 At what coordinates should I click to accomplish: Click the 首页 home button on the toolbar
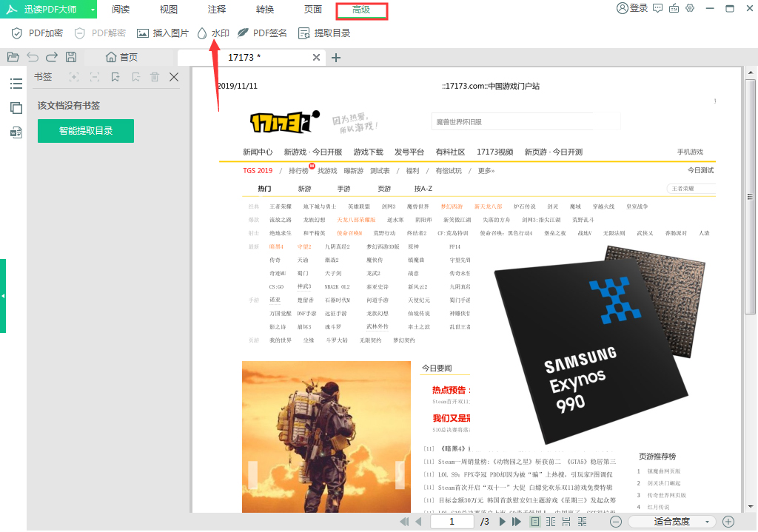122,56
